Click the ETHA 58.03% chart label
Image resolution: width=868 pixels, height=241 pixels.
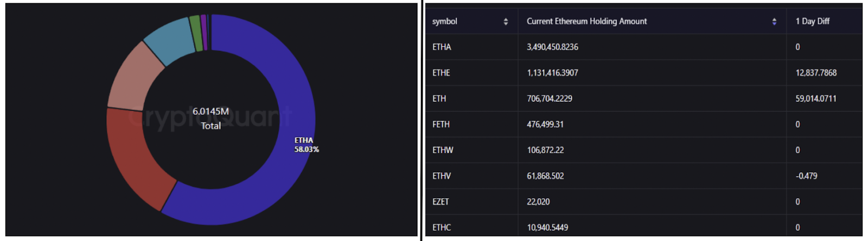click(307, 145)
